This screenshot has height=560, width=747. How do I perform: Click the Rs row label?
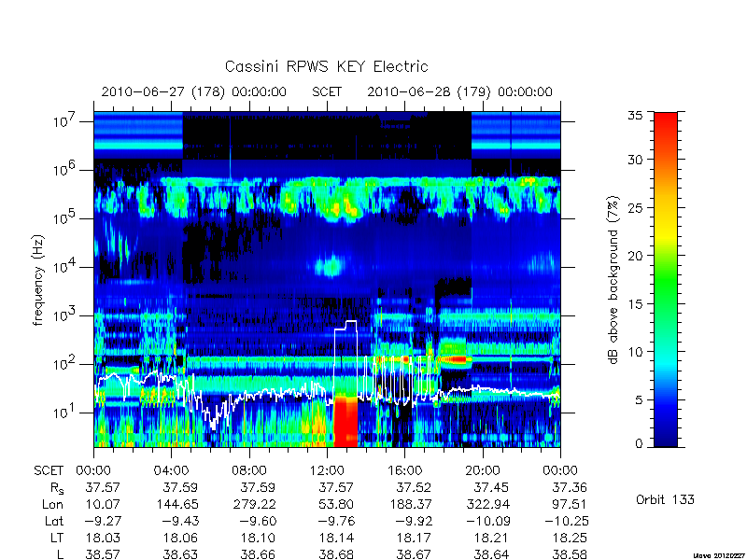[57, 488]
